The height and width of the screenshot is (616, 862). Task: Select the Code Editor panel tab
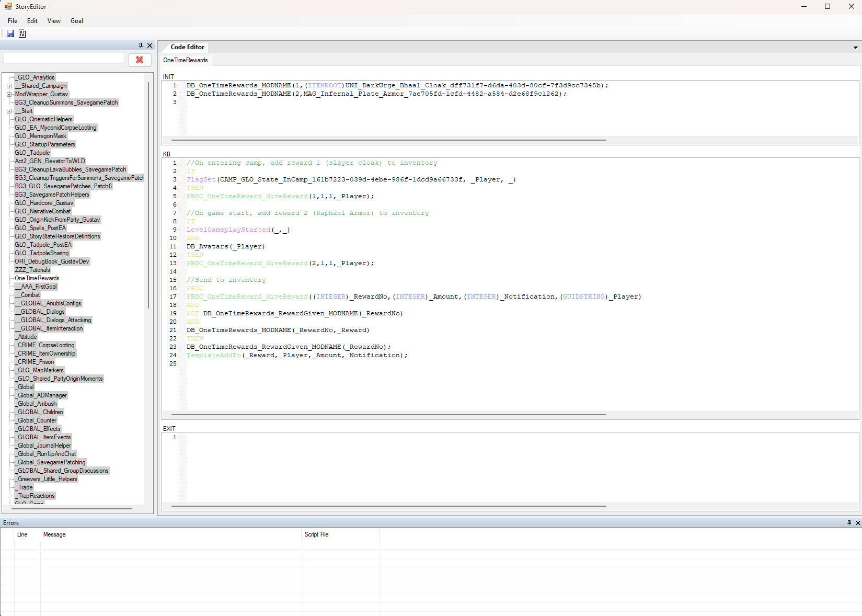tap(187, 47)
